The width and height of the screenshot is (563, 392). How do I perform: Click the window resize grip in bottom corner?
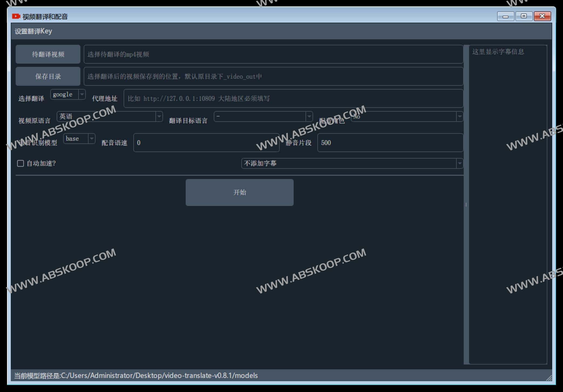point(549,378)
